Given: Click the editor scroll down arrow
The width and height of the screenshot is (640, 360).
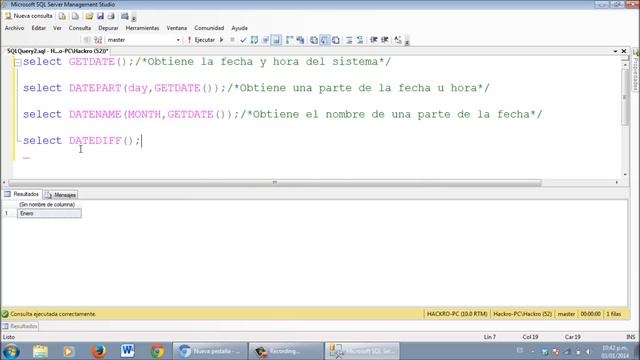Looking at the screenshot, I should (625, 174).
